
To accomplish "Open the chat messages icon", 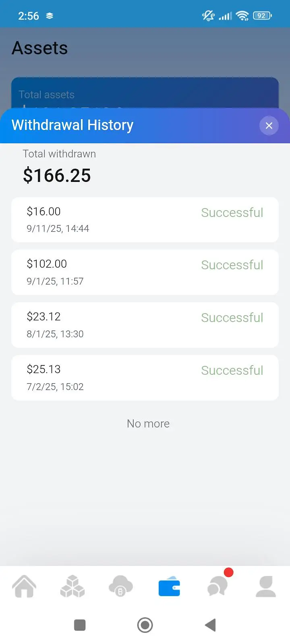I will pos(218,586).
